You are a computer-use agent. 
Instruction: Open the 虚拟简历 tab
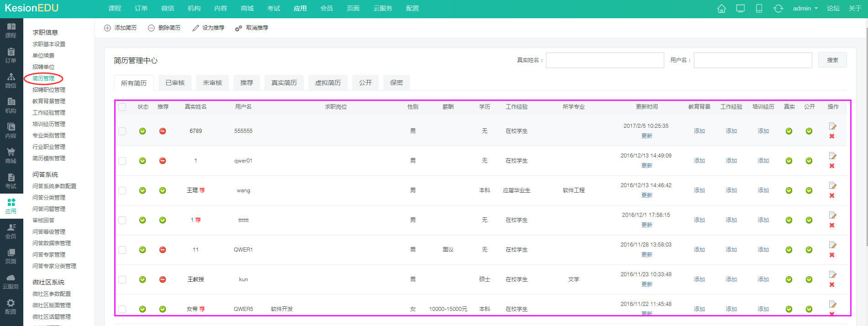328,83
